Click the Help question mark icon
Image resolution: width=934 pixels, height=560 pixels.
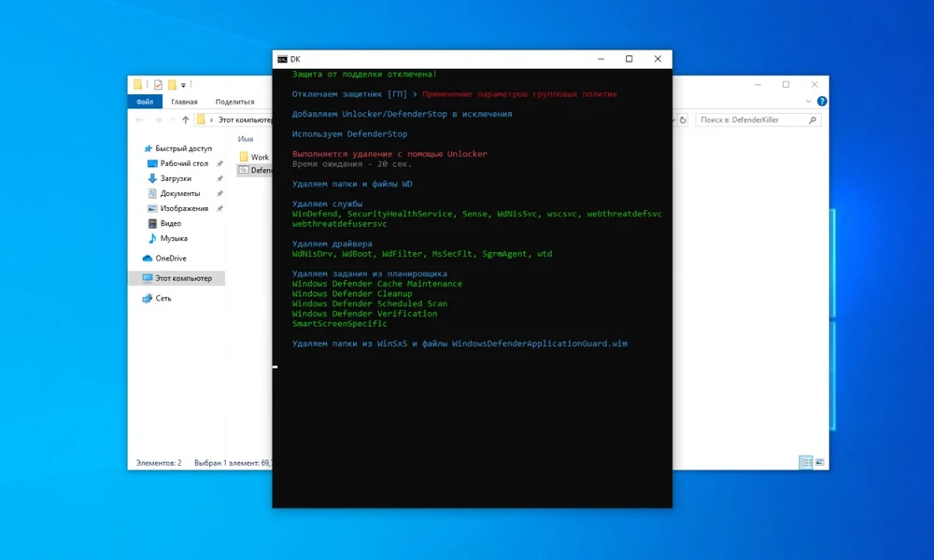[822, 102]
